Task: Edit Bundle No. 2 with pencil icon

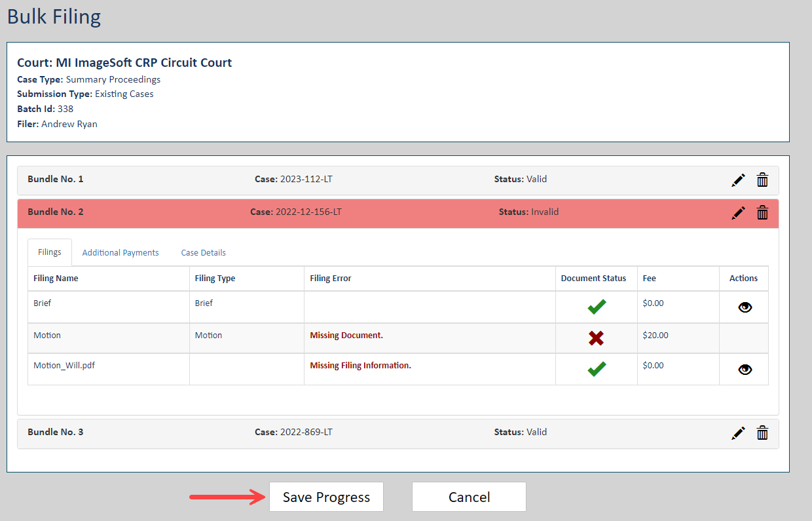Action: coord(739,213)
